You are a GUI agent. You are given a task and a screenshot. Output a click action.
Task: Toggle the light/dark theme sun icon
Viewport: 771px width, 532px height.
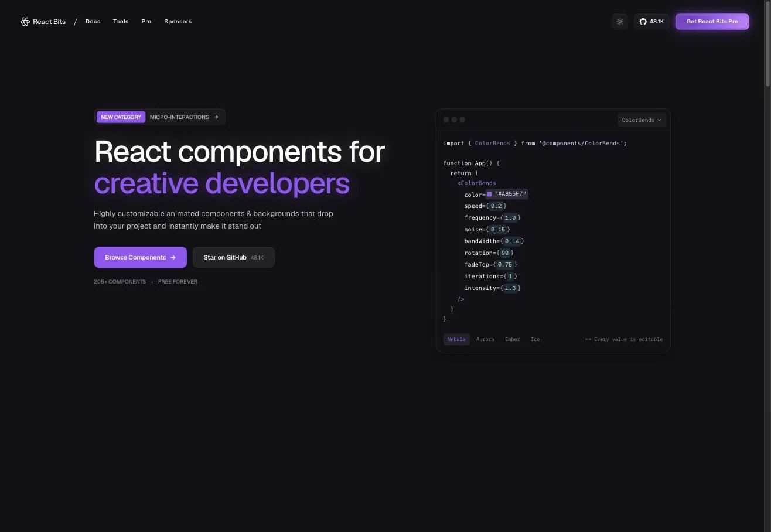click(620, 22)
